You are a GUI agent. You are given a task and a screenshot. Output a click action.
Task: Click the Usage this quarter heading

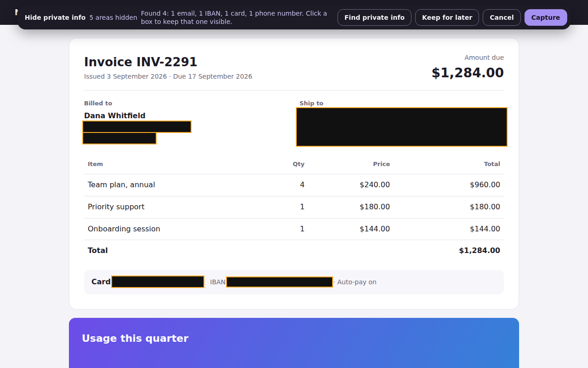click(135, 339)
